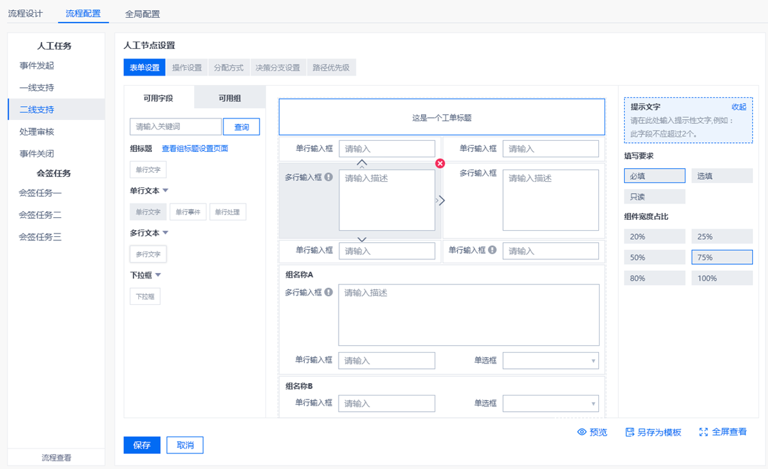Click info icon next to selected 多行输入框 label
768x469 pixels.
tap(329, 177)
